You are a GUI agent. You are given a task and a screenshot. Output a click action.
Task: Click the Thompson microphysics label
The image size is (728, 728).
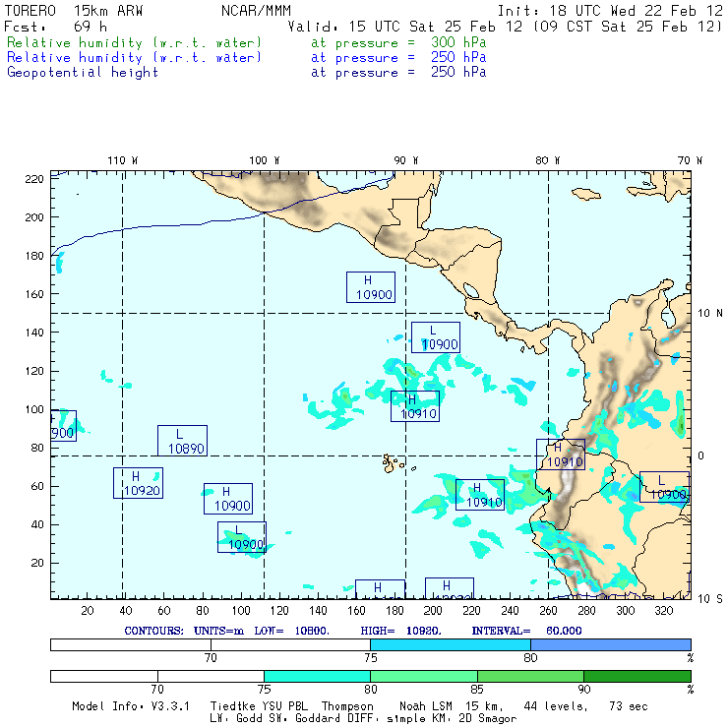click(347, 706)
